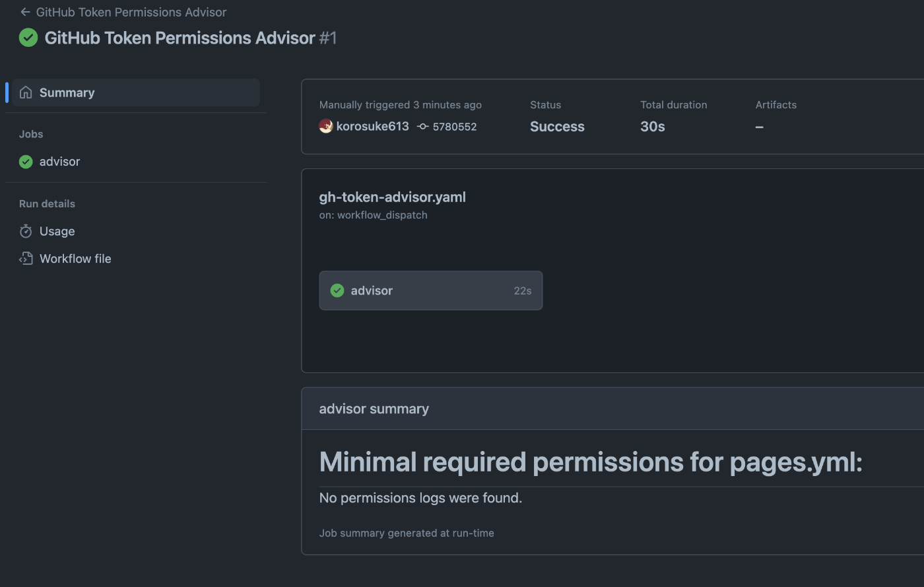This screenshot has width=924, height=587.
Task: Click the 'Manually triggered 3 minutes ago' text
Action: (401, 105)
